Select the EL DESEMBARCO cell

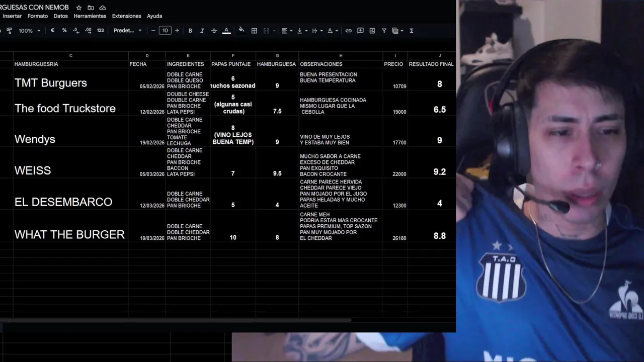click(70, 194)
